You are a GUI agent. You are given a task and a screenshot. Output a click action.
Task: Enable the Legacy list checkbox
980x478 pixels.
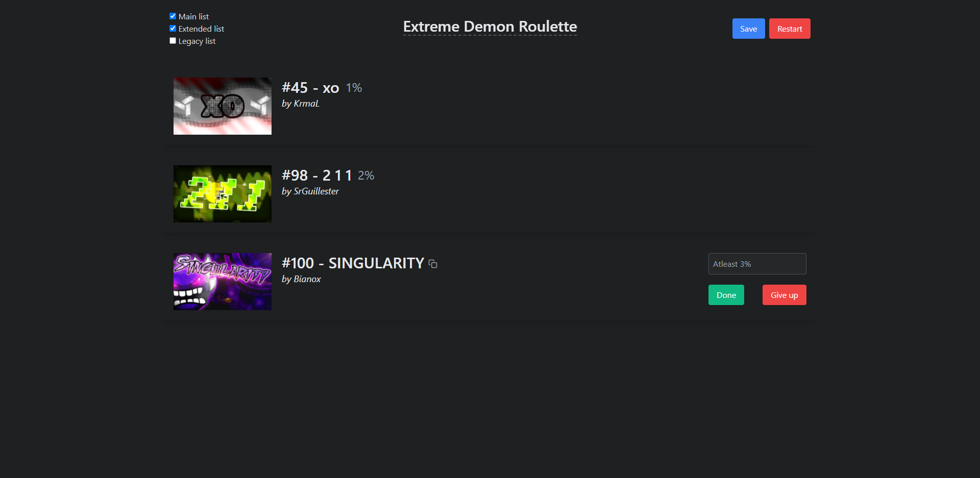click(x=173, y=41)
